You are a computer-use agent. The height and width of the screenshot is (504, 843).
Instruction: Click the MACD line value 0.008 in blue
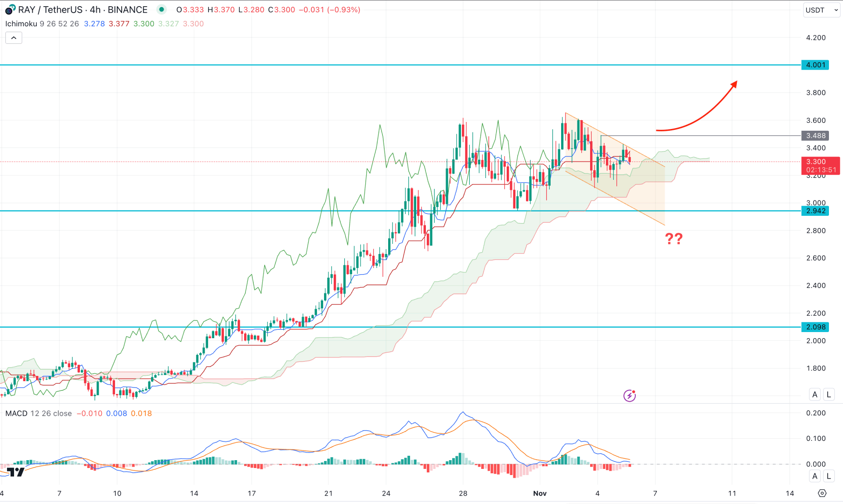116,413
